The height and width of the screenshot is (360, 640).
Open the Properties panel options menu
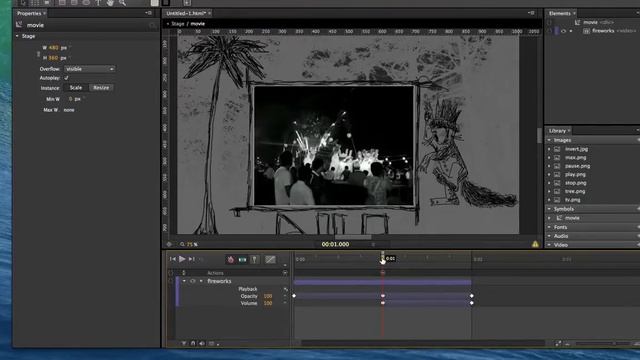[x=149, y=13]
